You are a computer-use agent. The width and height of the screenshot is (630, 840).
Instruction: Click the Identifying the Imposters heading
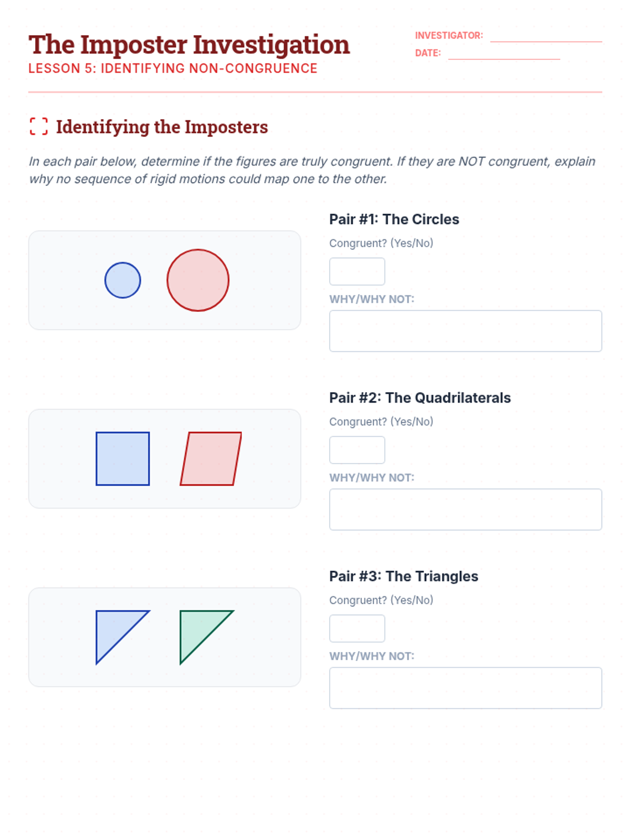(x=162, y=127)
